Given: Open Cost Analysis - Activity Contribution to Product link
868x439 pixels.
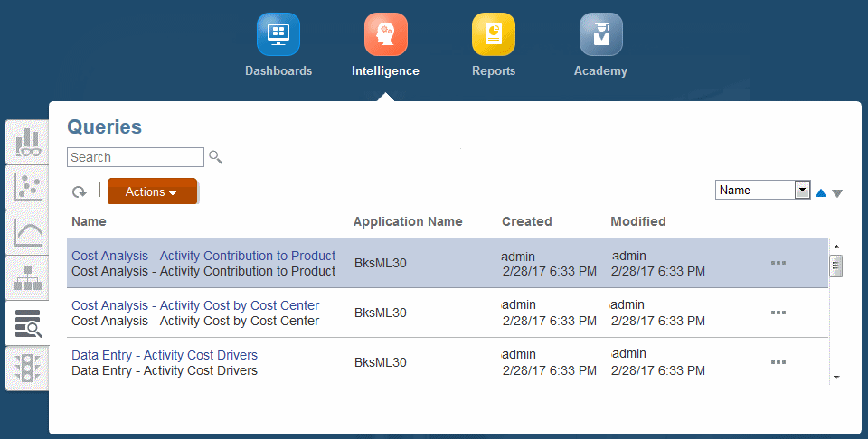Looking at the screenshot, I should click(203, 256).
